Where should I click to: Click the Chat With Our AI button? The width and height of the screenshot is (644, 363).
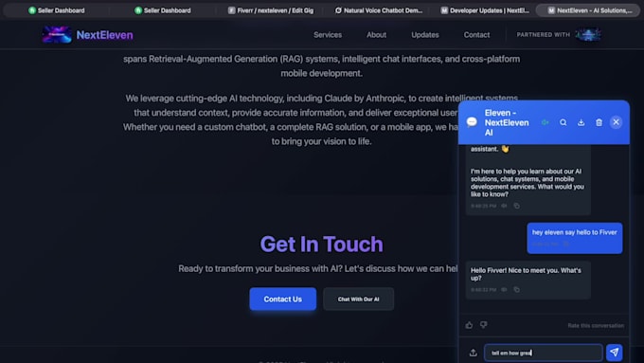click(x=358, y=299)
